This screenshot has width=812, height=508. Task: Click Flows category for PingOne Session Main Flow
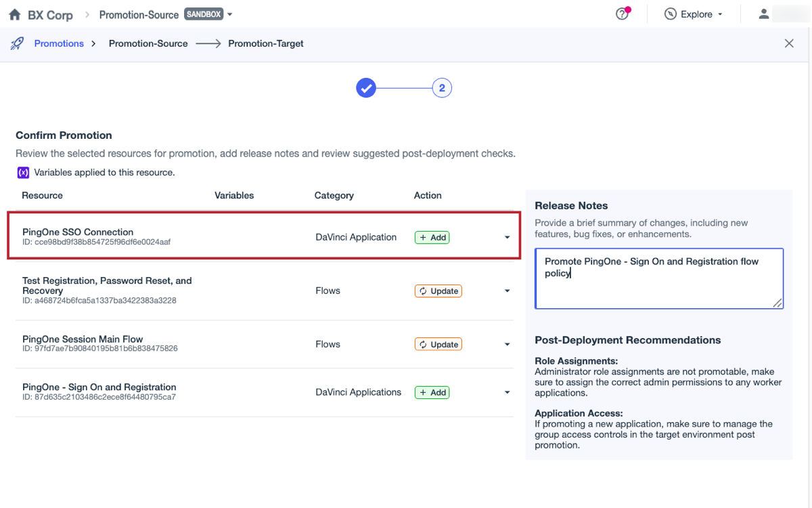(328, 345)
